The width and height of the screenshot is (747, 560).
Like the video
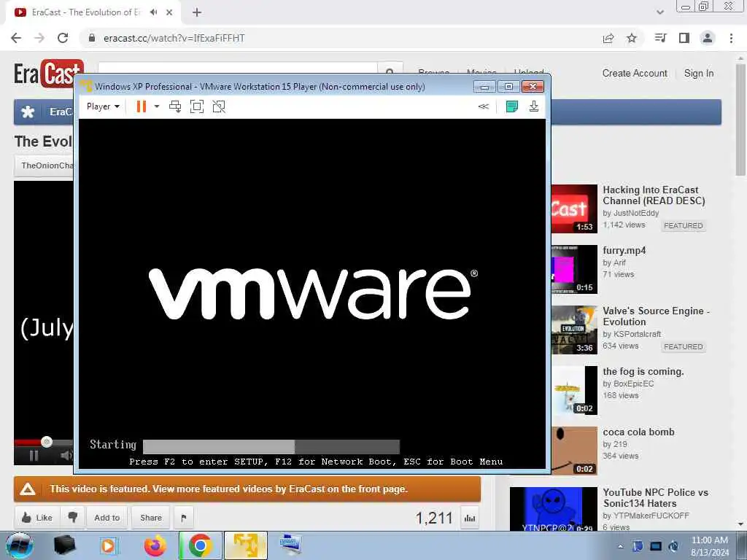pos(37,518)
